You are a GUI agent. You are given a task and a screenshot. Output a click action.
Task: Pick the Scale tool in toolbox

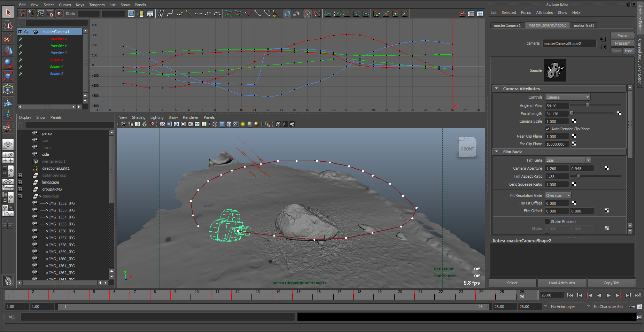point(8,76)
